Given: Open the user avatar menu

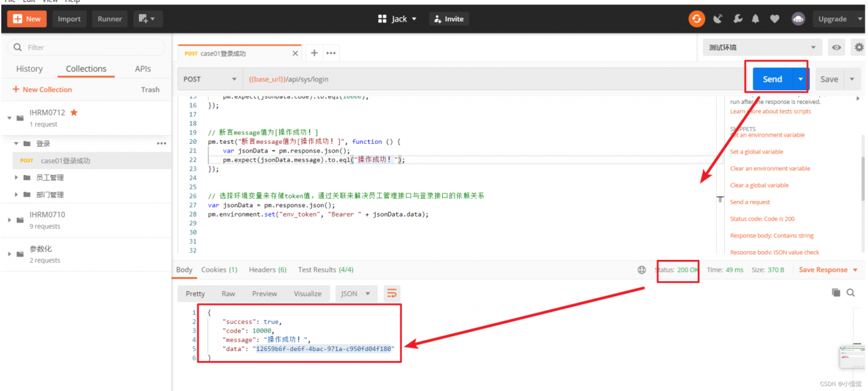Looking at the screenshot, I should 799,19.
